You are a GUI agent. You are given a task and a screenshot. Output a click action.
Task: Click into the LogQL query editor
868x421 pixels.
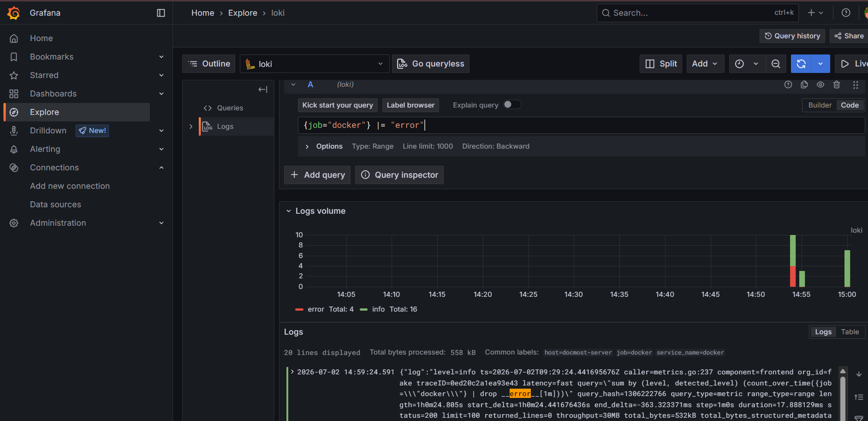(x=581, y=125)
